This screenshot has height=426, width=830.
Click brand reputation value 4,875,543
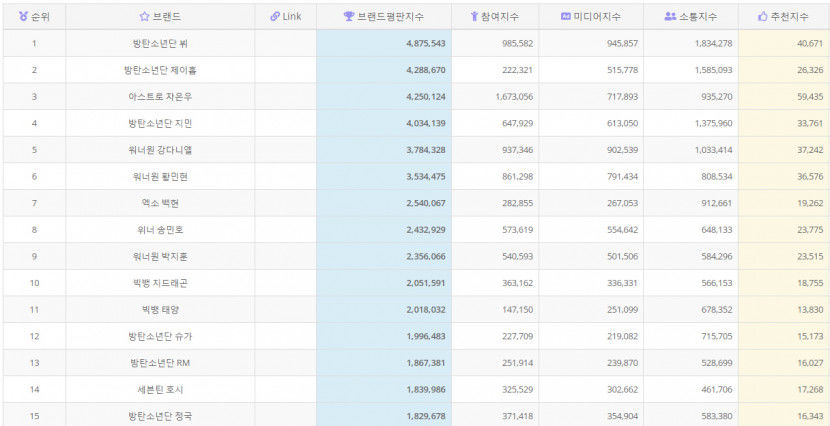coord(426,43)
